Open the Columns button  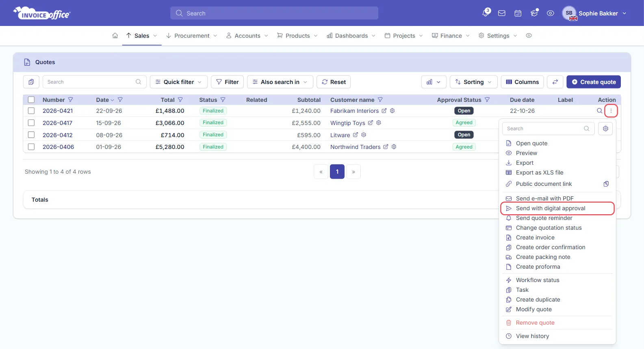point(522,82)
